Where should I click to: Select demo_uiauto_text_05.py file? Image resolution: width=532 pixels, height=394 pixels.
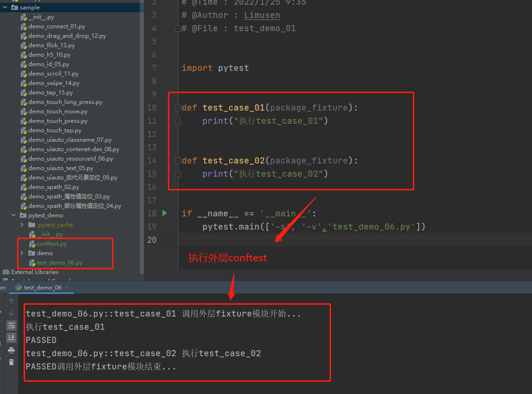pyautogui.click(x=61, y=168)
